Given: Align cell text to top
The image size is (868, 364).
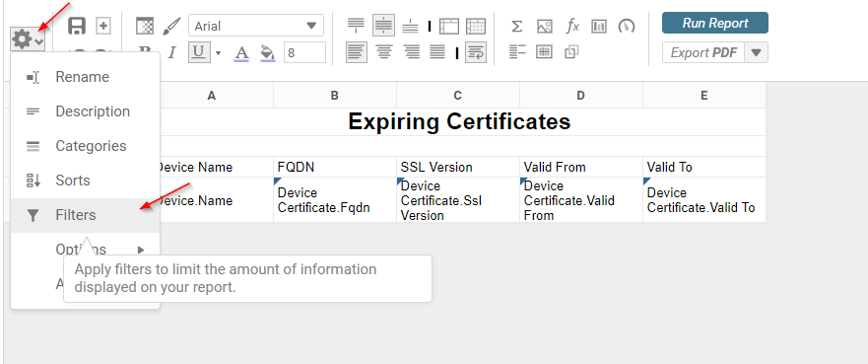Looking at the screenshot, I should click(x=356, y=26).
